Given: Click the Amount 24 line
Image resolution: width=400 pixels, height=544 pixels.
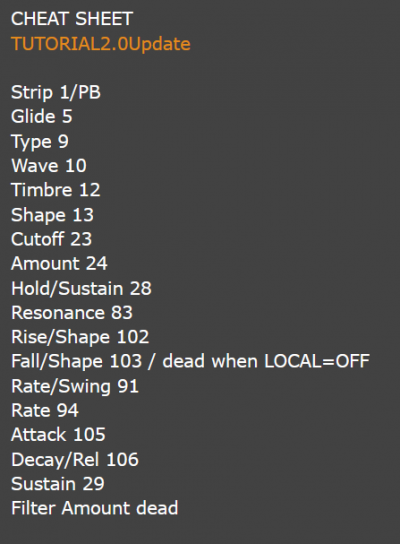Looking at the screenshot, I should 59,263.
